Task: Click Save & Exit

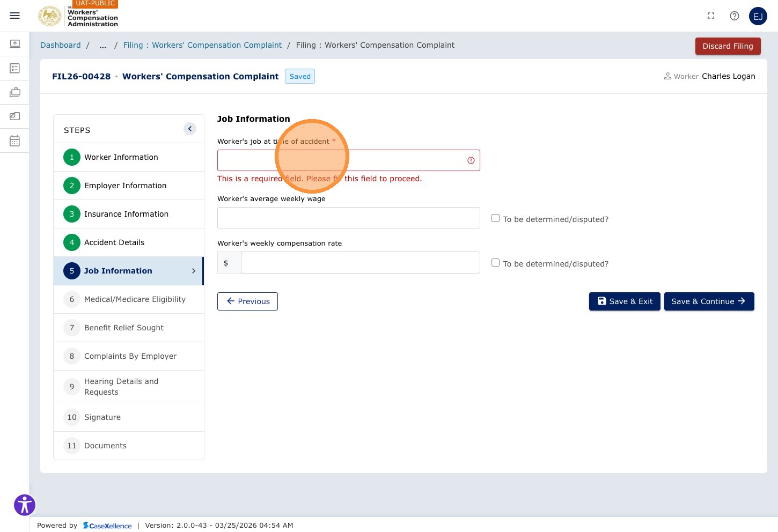Action: coord(625,301)
